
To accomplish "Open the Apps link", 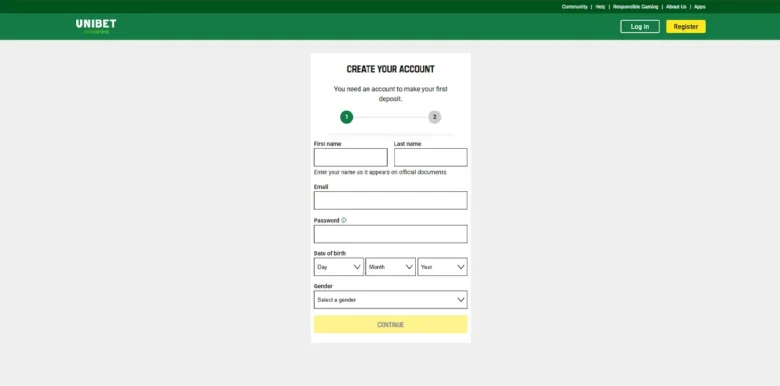I will tap(699, 7).
